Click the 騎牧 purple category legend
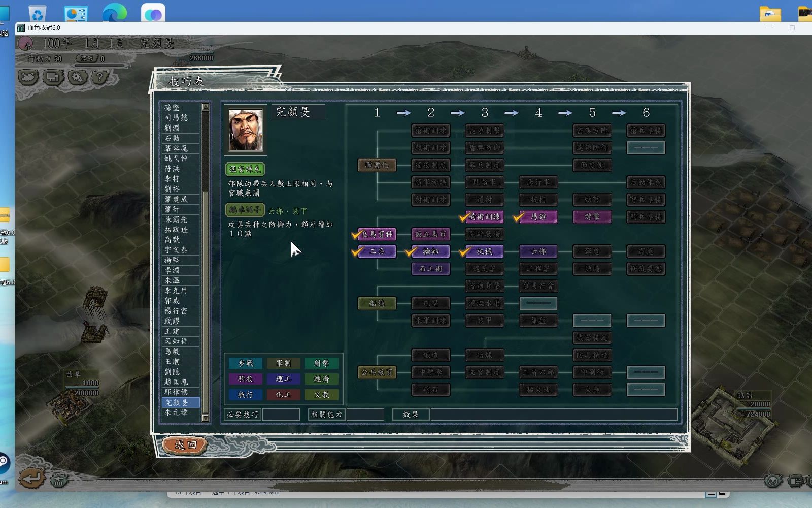The image size is (812, 508). tap(246, 379)
